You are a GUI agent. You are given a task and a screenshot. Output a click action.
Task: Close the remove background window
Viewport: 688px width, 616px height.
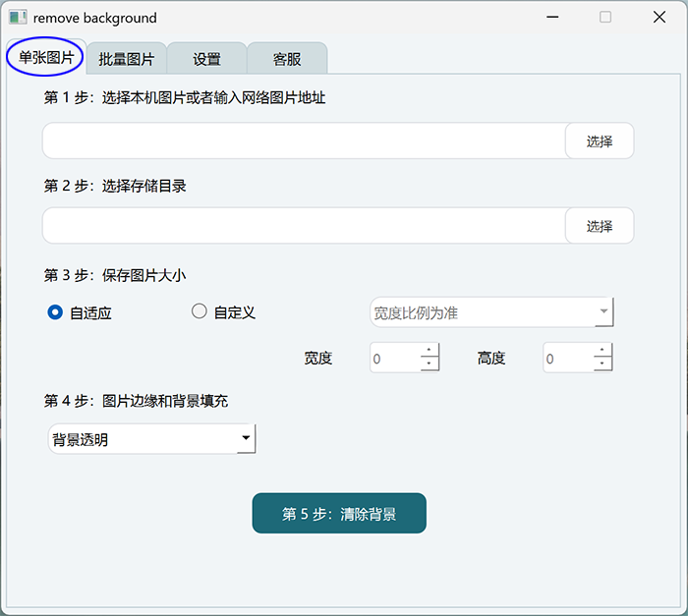click(x=659, y=17)
